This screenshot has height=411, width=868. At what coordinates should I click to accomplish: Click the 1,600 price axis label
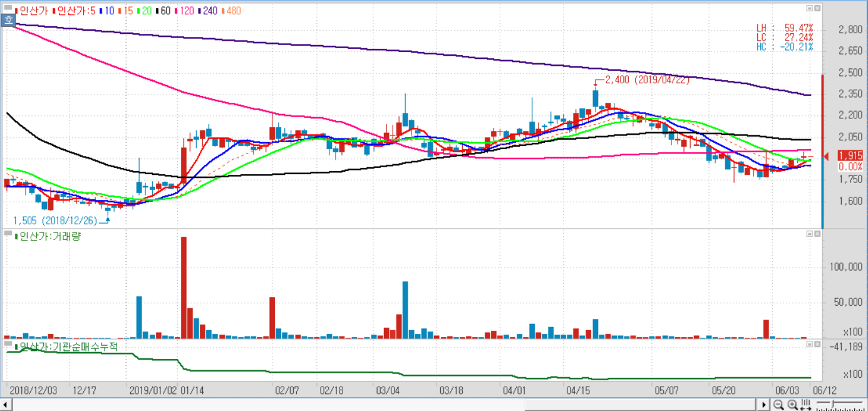(x=850, y=201)
